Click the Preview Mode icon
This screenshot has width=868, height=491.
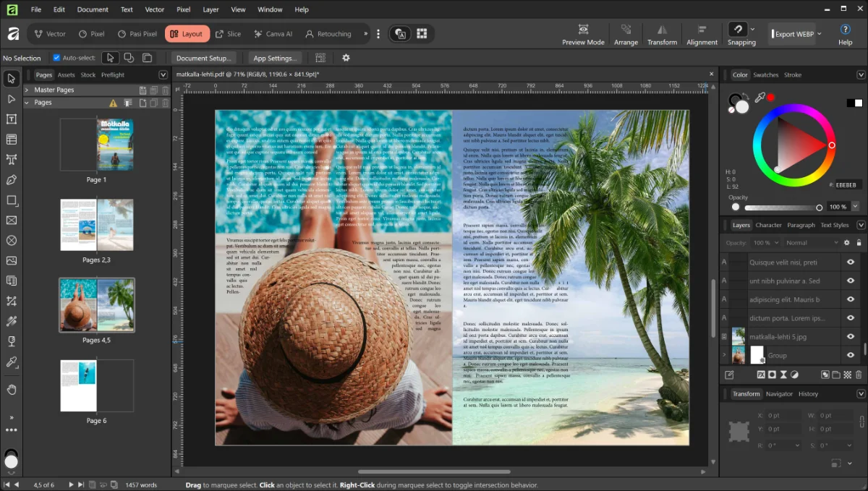(583, 30)
